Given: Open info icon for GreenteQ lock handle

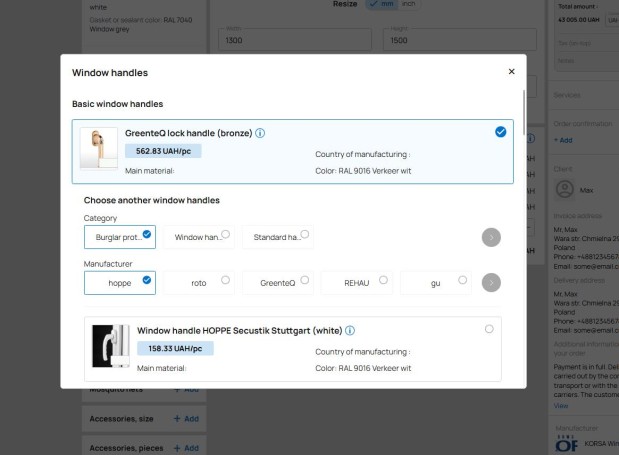Looking at the screenshot, I should pos(260,133).
